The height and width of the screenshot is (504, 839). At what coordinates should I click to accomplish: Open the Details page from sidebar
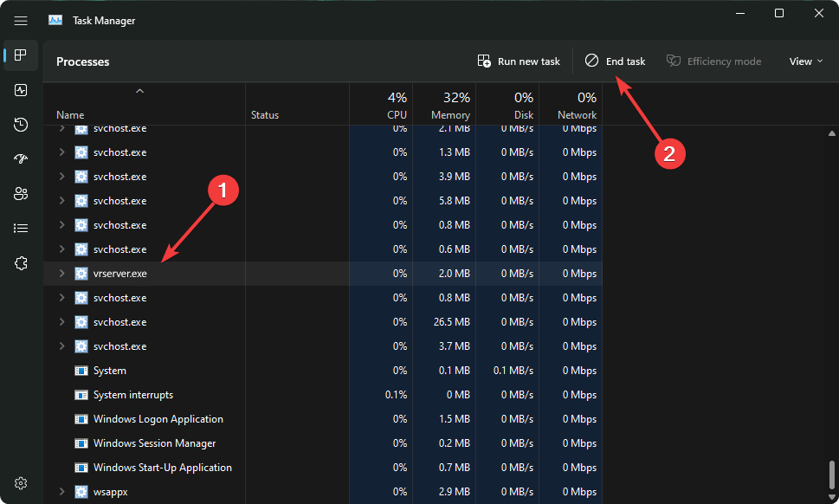point(21,229)
